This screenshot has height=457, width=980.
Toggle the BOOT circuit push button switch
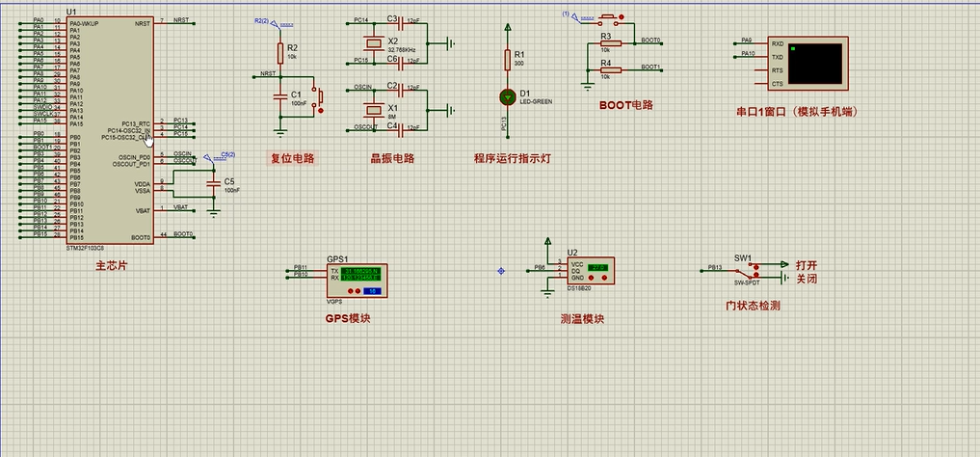(608, 18)
